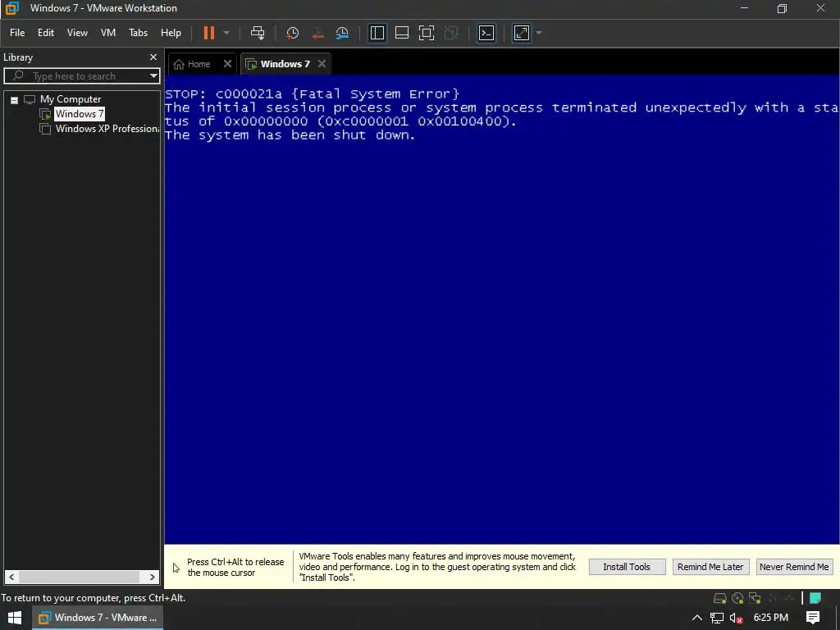Open the VM menu

(108, 33)
